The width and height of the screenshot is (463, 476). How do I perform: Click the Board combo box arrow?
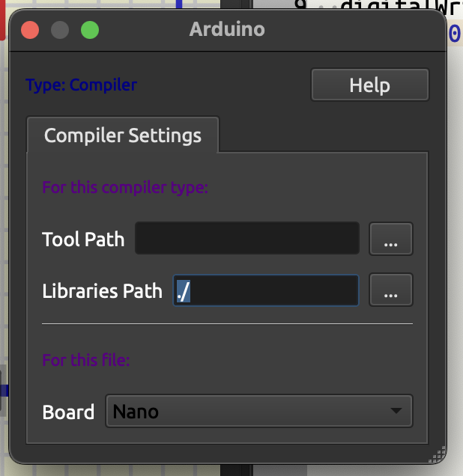pyautogui.click(x=396, y=411)
